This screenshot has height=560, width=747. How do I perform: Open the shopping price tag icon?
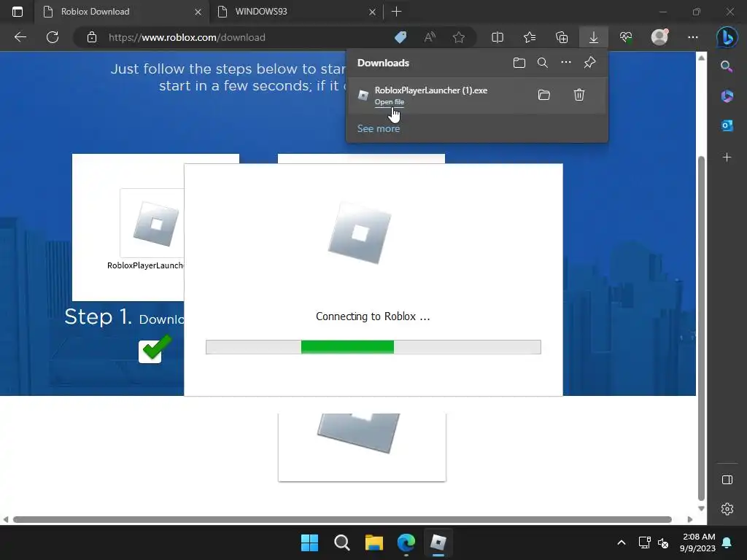400,37
